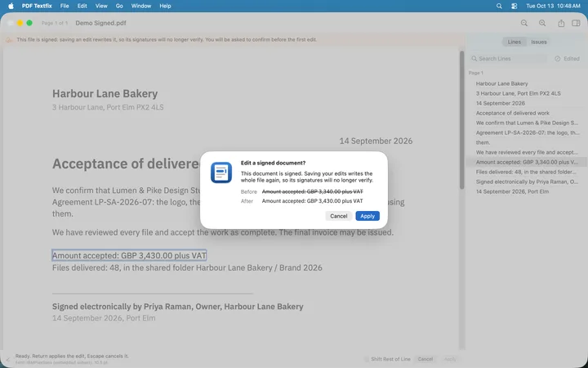Open the PDF Textfix menu

click(37, 6)
